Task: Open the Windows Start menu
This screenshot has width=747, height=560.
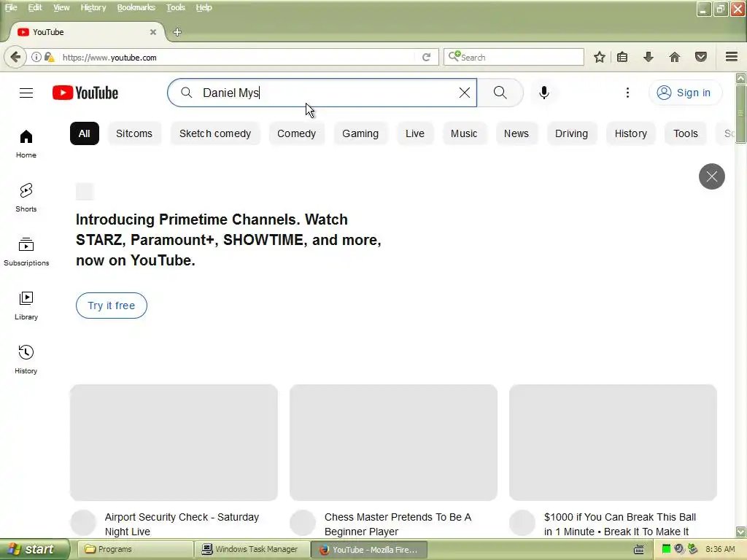Action: click(x=35, y=550)
